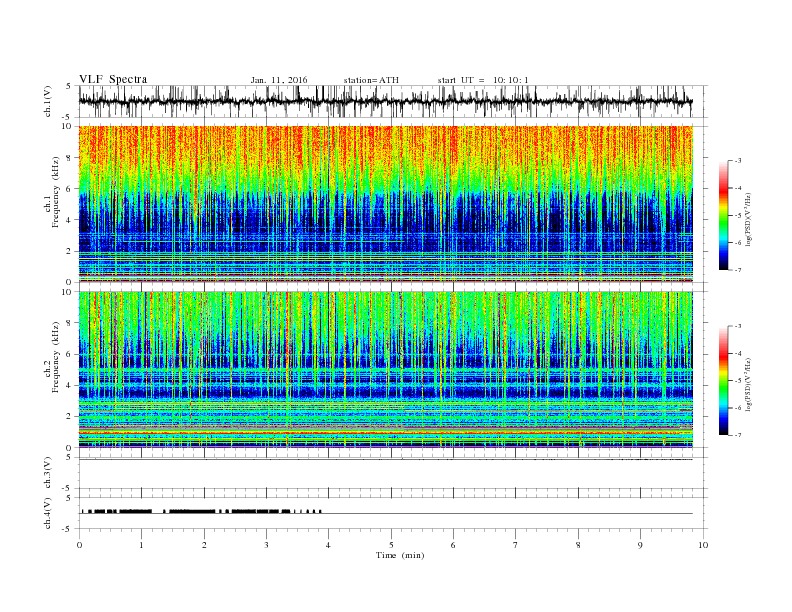Click the "4" kHz tick of ch.2 spectrogram
Image resolution: width=792 pixels, height=612 pixels.
69,386
